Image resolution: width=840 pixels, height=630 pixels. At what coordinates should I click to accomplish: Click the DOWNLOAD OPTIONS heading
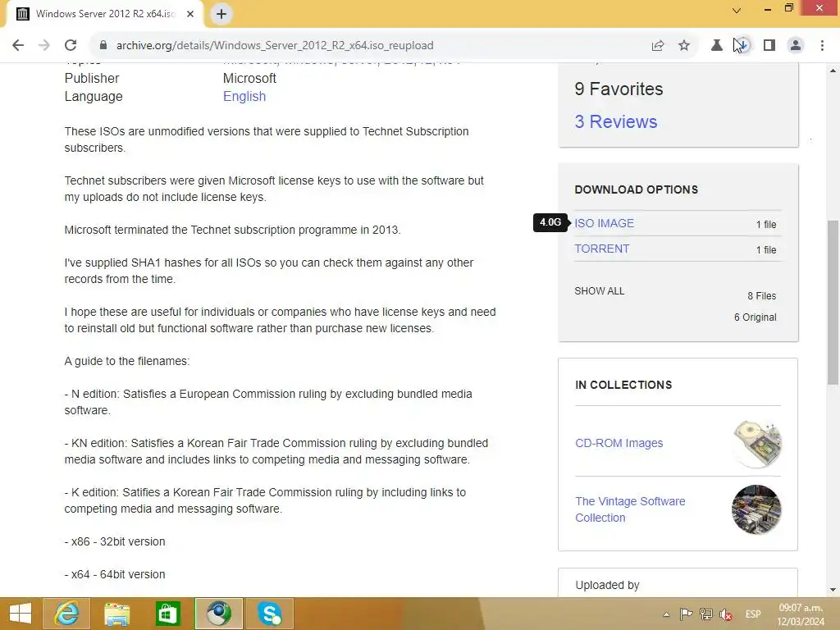(636, 189)
